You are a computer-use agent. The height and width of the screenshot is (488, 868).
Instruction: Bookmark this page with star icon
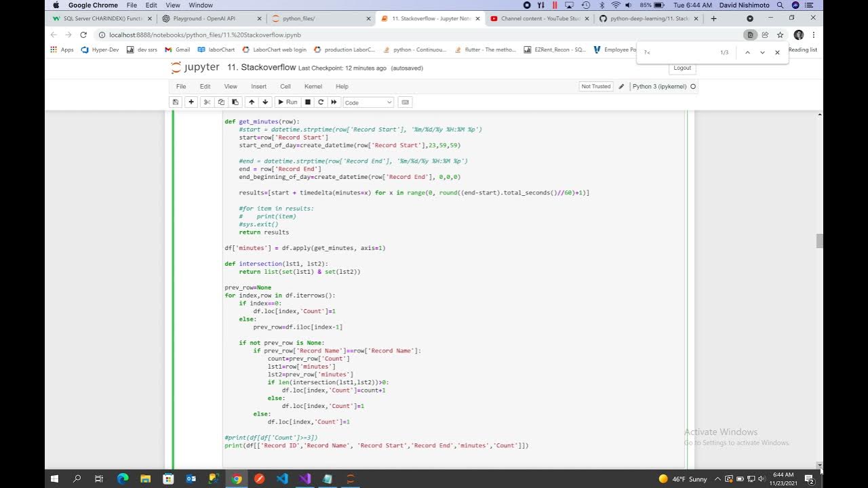780,35
